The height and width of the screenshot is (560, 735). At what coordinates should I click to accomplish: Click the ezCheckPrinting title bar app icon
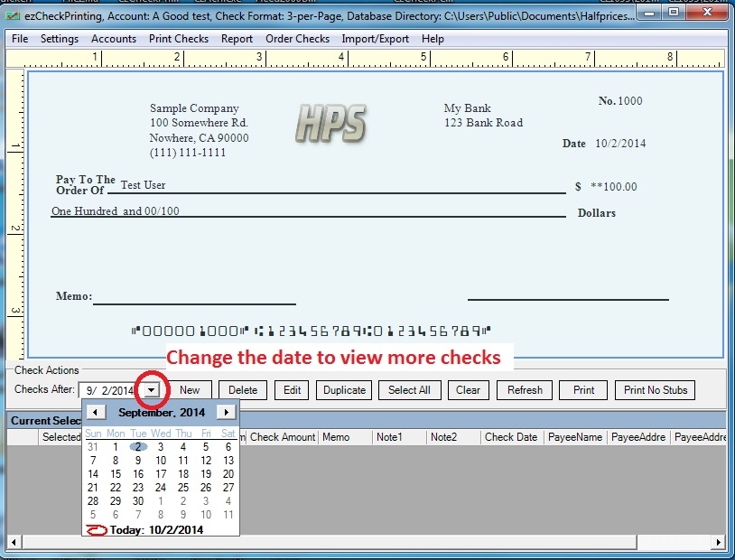(13, 14)
